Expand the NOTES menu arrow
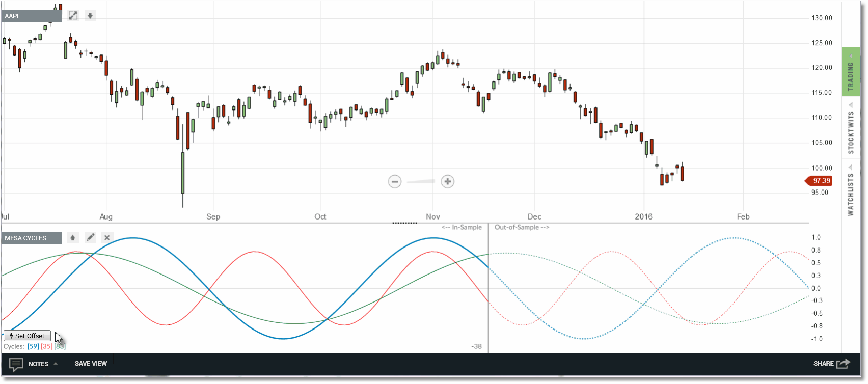 point(56,364)
